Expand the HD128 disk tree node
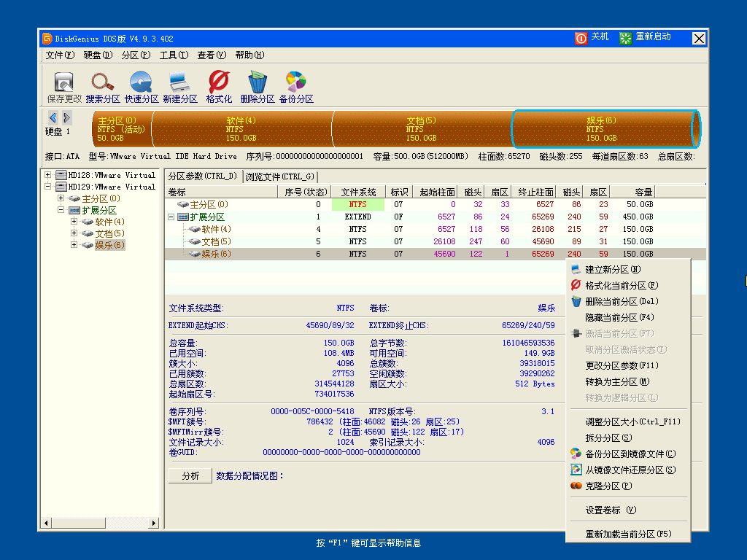Image resolution: width=747 pixels, height=560 pixels. point(47,175)
